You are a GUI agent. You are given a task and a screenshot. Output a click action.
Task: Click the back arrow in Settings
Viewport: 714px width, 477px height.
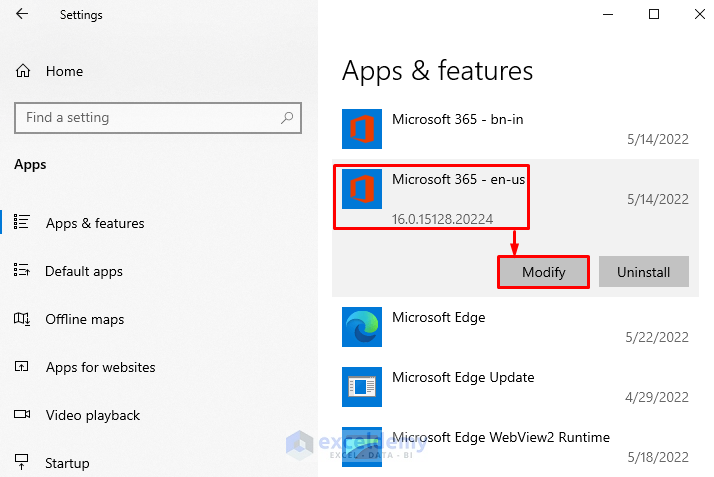22,15
